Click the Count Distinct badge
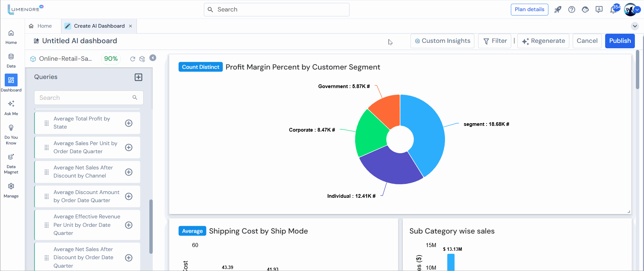Screen dimensions: 644x271 [200, 67]
